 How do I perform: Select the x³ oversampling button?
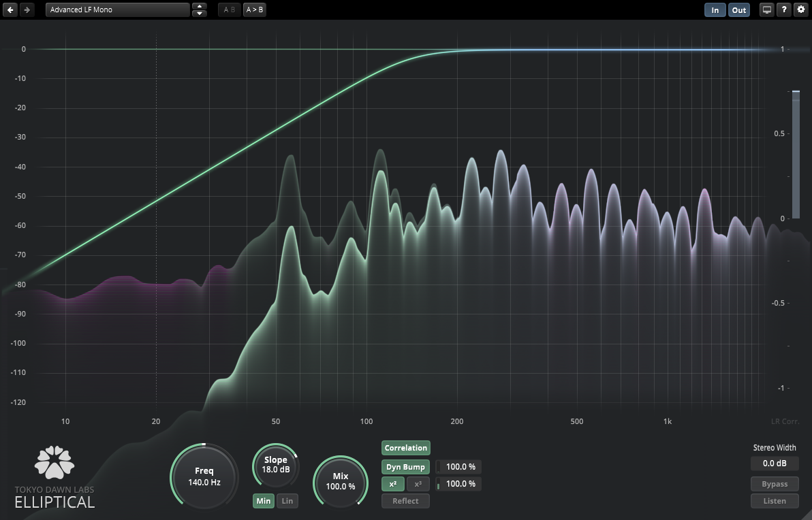click(x=418, y=484)
